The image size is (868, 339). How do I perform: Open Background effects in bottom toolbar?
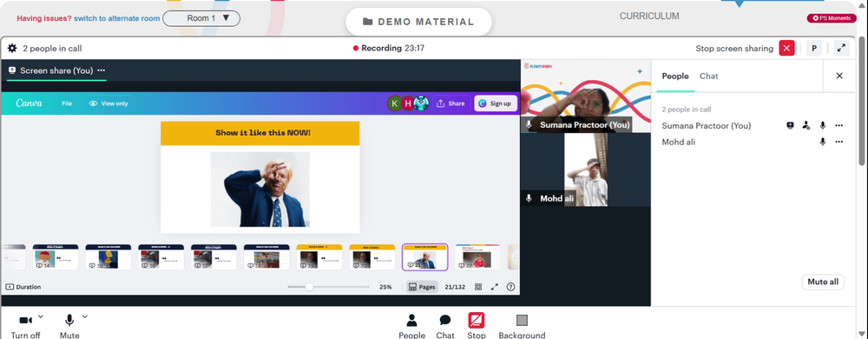(522, 327)
